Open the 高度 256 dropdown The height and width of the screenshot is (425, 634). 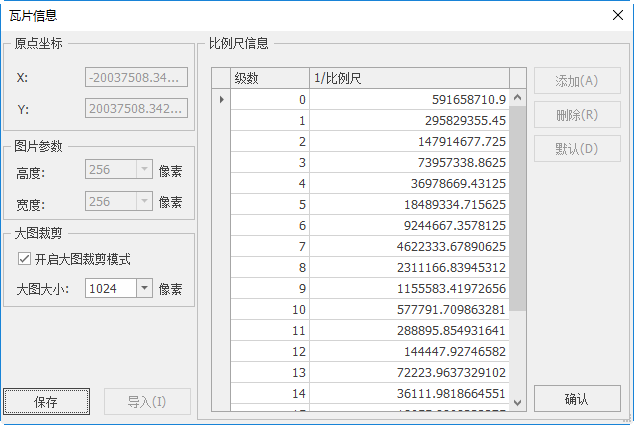(143, 170)
